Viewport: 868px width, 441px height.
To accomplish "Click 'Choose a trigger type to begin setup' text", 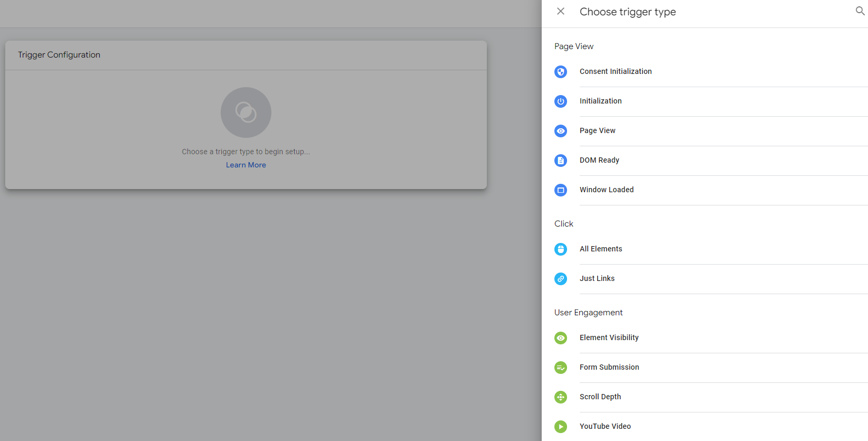I will tap(246, 152).
